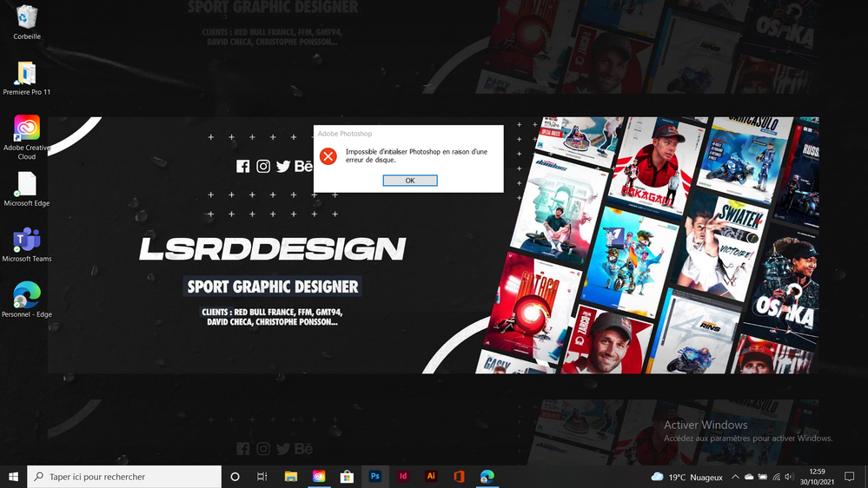The height and width of the screenshot is (488, 868).
Task: Expand the hidden system tray icons chevron
Action: [x=735, y=477]
